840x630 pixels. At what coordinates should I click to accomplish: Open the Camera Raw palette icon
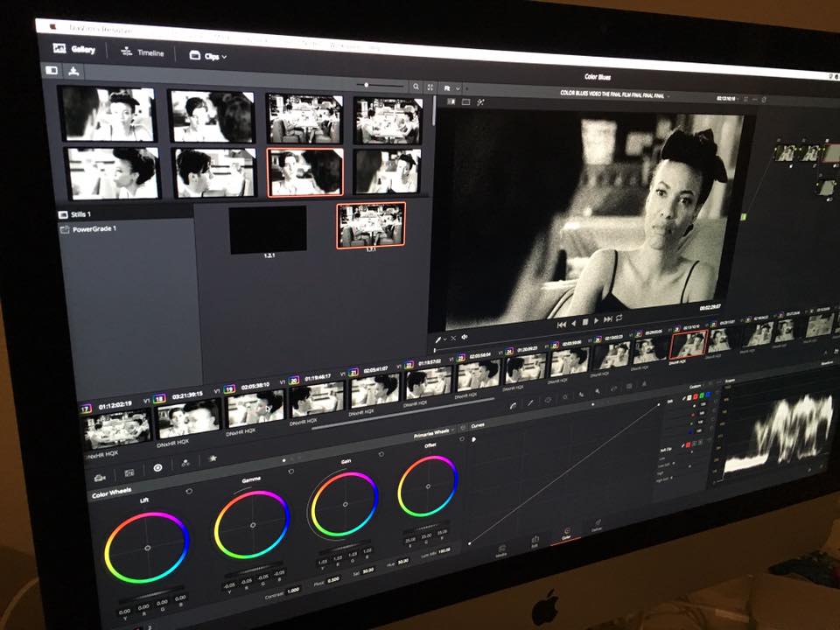coord(100,478)
